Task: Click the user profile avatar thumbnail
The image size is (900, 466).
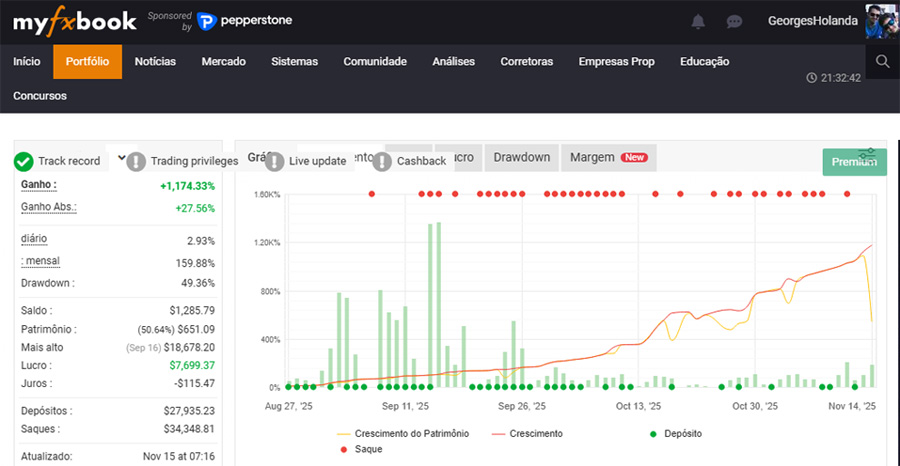Action: click(880, 22)
